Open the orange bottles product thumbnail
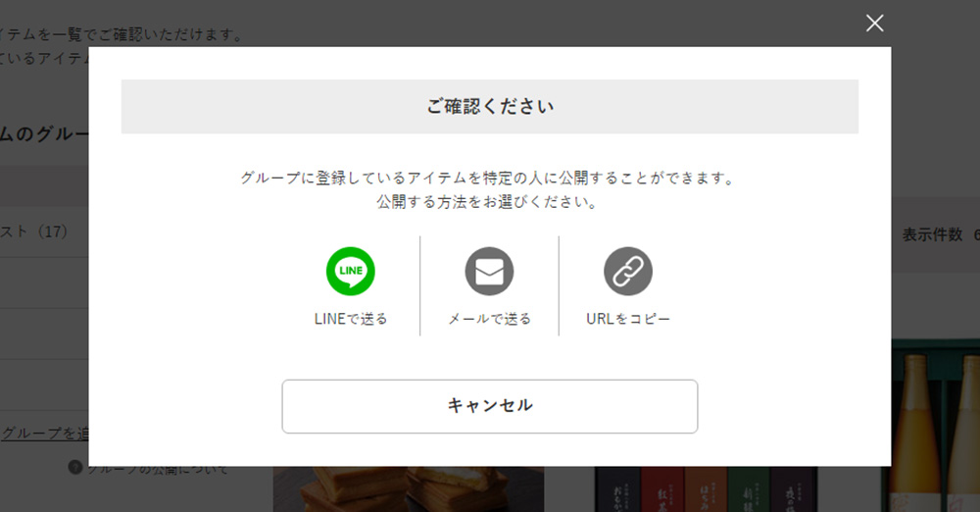Screen dimensions: 980x512 pyautogui.click(x=931, y=426)
